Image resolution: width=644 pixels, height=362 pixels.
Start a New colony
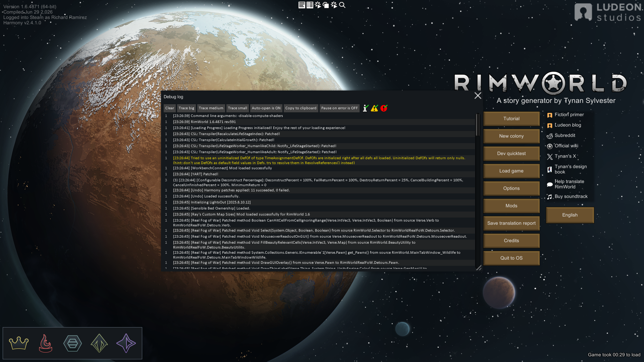(x=512, y=136)
